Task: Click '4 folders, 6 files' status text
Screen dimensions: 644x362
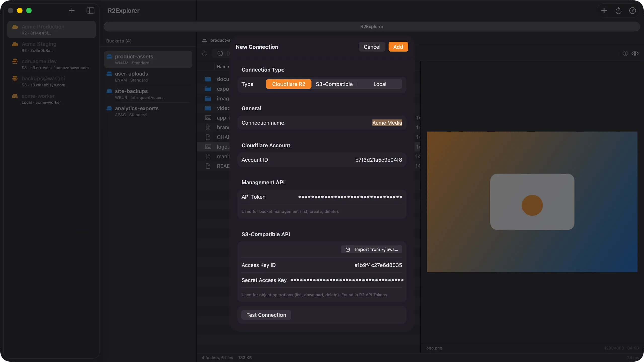Action: (x=217, y=358)
